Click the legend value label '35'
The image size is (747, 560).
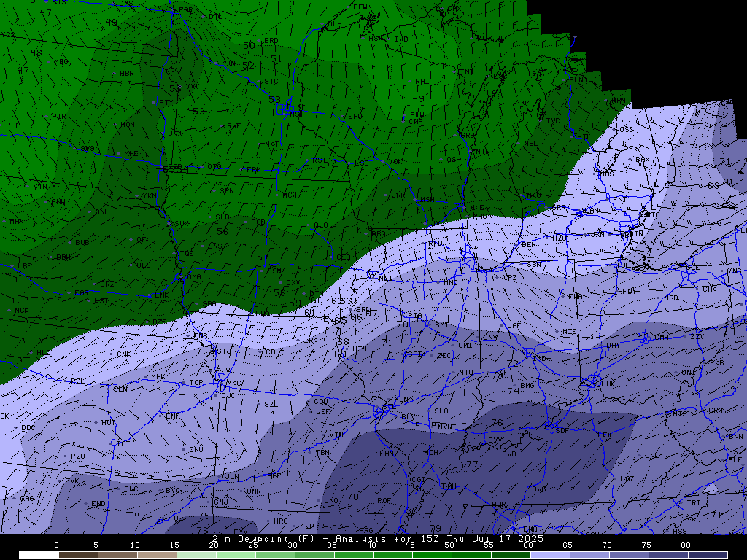[x=332, y=545]
